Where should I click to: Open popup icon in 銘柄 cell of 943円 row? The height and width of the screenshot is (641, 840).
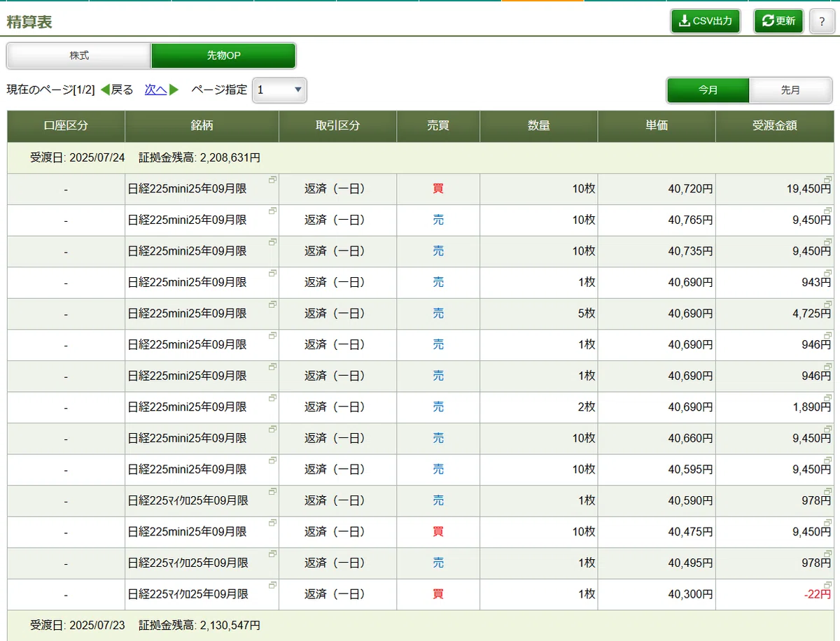pyautogui.click(x=272, y=272)
